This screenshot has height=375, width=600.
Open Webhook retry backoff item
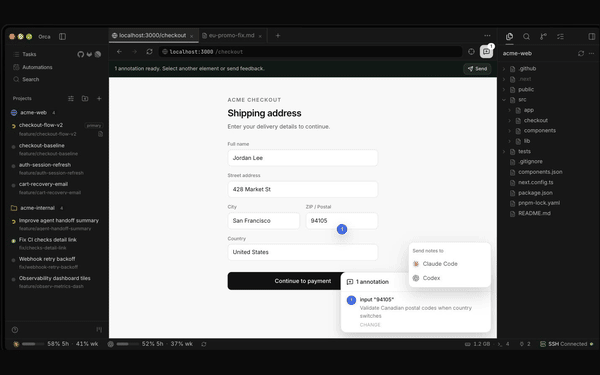[57, 263]
